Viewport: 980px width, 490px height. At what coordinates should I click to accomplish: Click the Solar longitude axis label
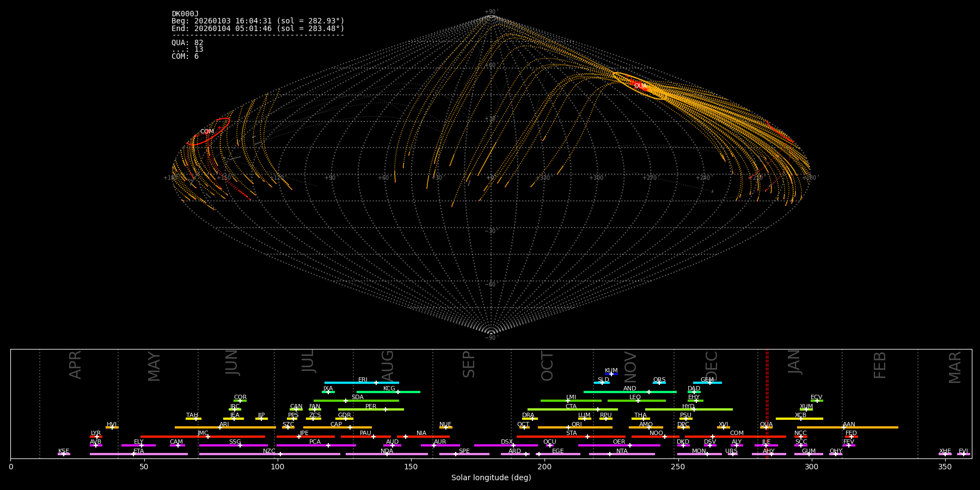coord(491,478)
